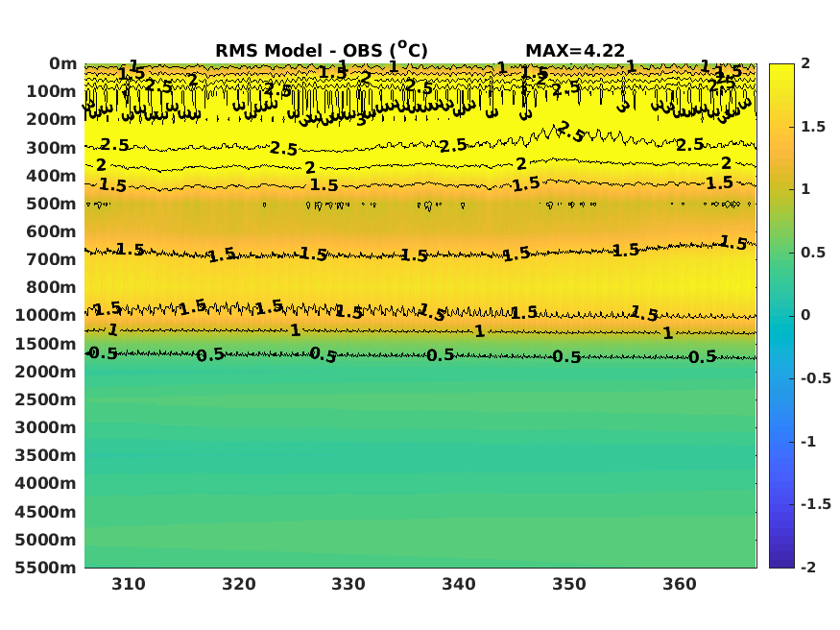This screenshot has height=630, width=840.
Task: Click the '3500m' depth axis label
Action: [46, 455]
